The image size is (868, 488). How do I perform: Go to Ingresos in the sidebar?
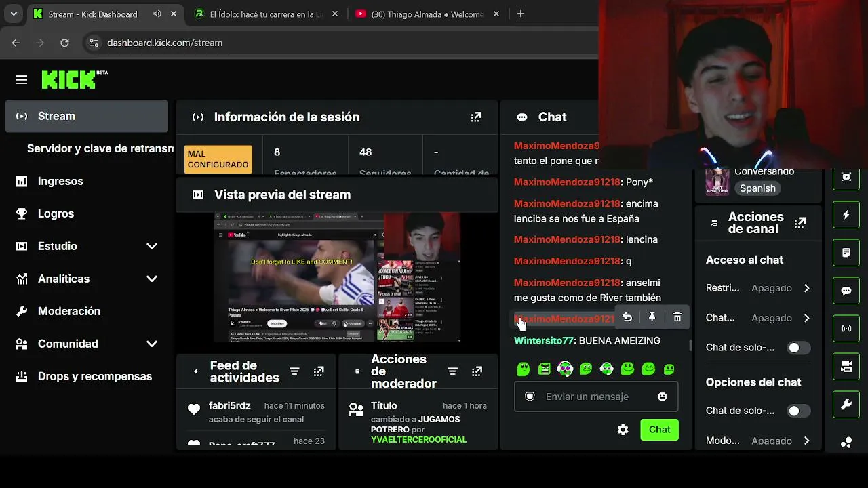coord(87,181)
